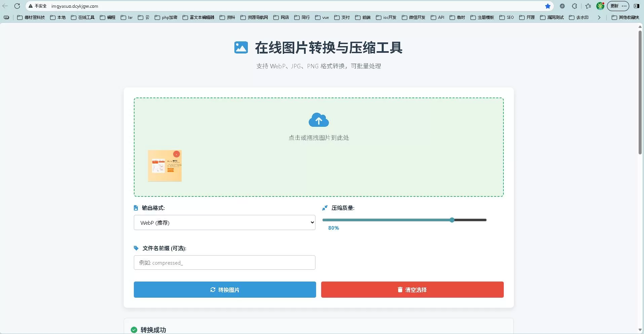The image size is (644, 334).
Task: Click the 文件名前缀 input field
Action: pyautogui.click(x=224, y=263)
